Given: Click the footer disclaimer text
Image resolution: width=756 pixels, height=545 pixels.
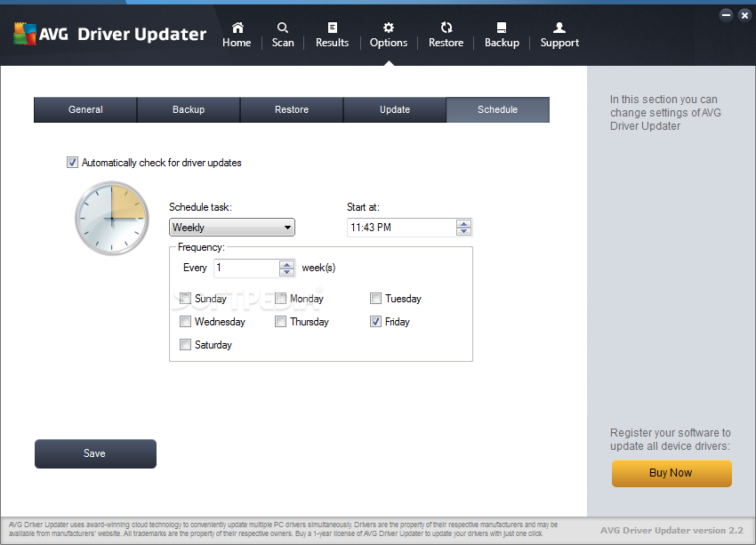Looking at the screenshot, I should coord(284,529).
